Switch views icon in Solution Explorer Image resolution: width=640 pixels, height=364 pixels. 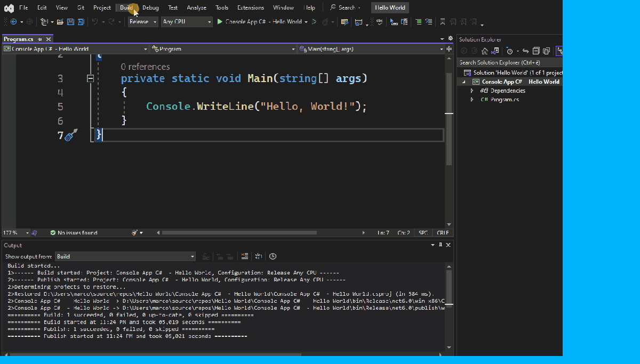495,51
